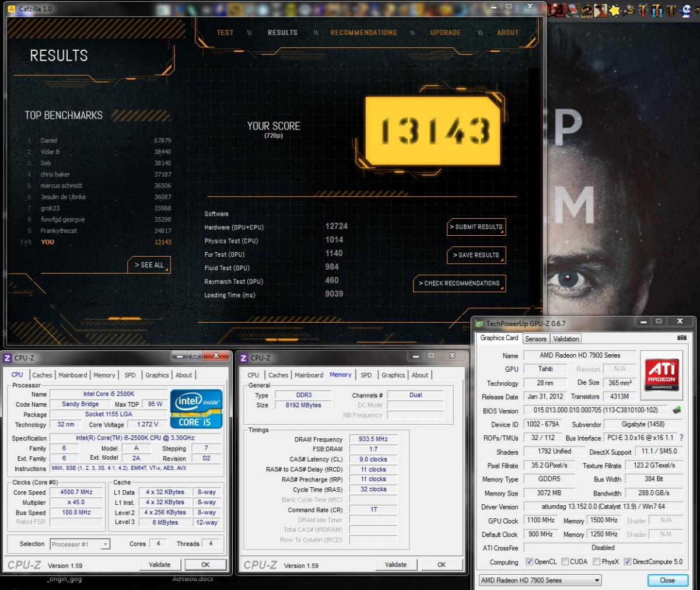Click the 'chris baker' leaderboard entry
Image resolution: width=700 pixels, height=590 pixels.
[99, 174]
